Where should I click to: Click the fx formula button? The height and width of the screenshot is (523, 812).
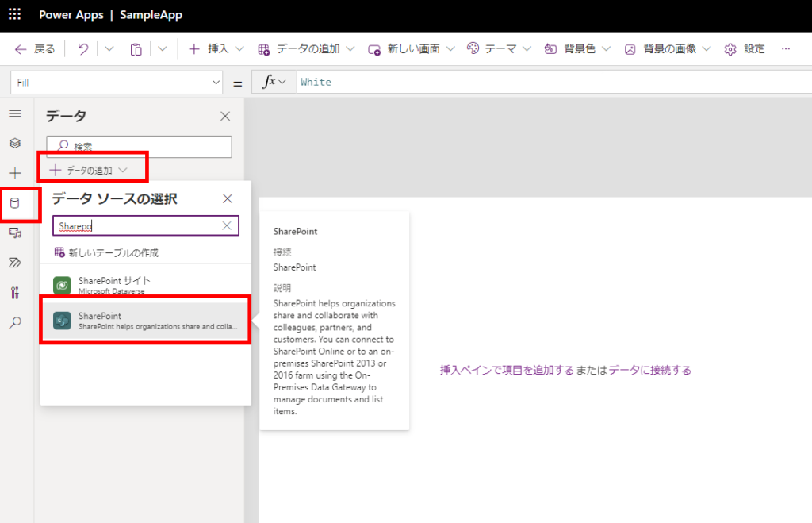pyautogui.click(x=274, y=82)
